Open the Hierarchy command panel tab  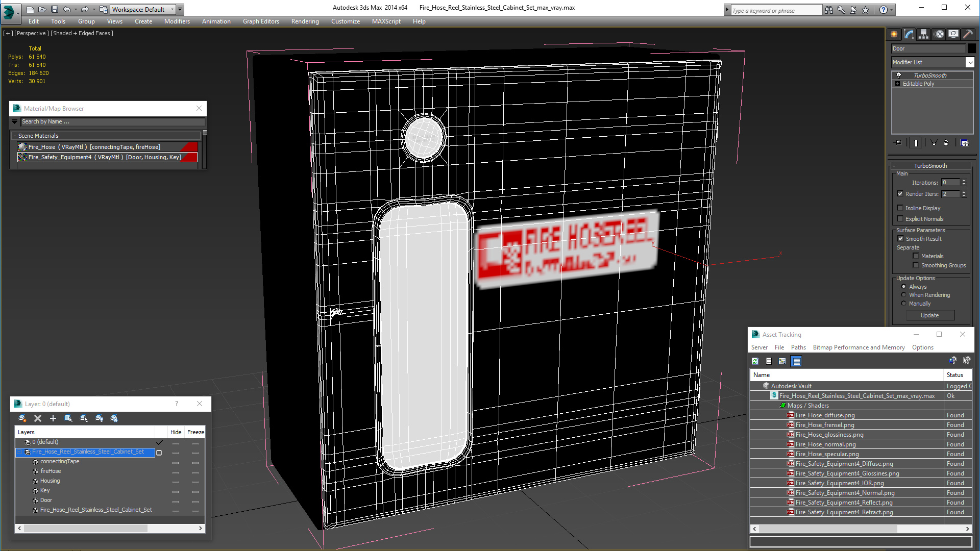point(924,34)
